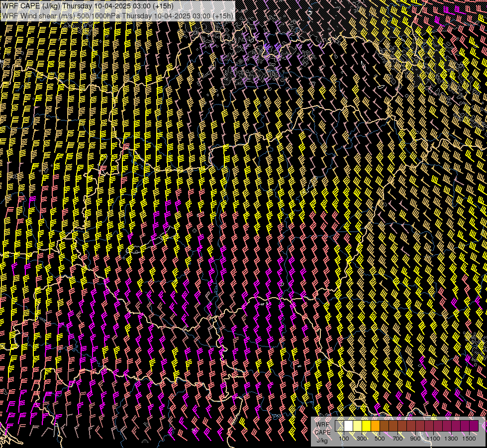The image size is (487, 448).
Task: Select the bright yellow legend swatch
Action: 367,426
